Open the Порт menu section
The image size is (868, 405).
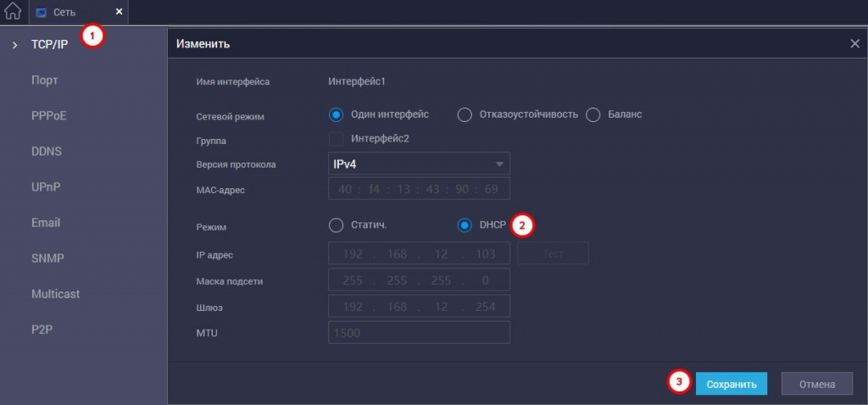pyautogui.click(x=44, y=80)
